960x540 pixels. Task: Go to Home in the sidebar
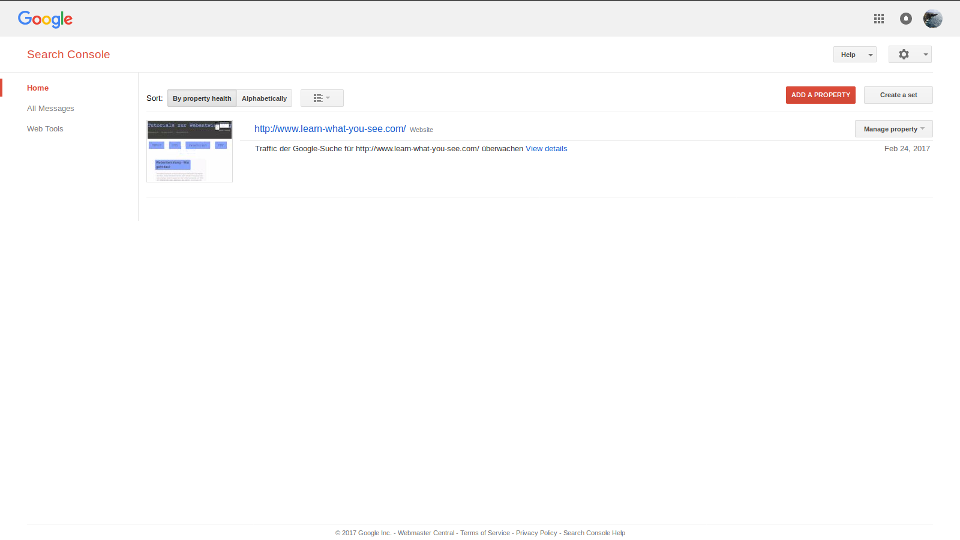coord(37,88)
